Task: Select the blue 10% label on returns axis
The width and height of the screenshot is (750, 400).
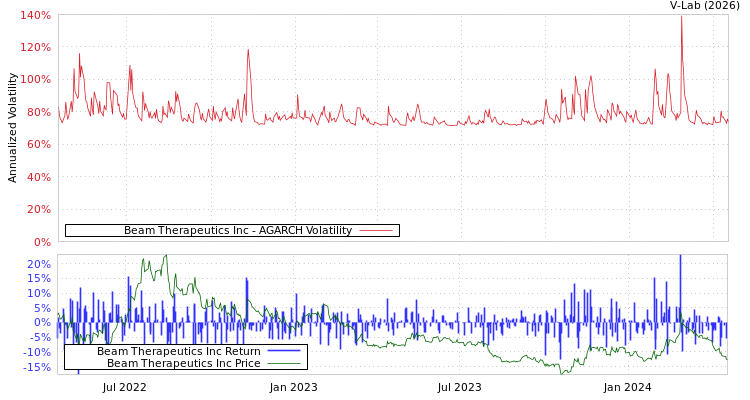Action: 38,293
